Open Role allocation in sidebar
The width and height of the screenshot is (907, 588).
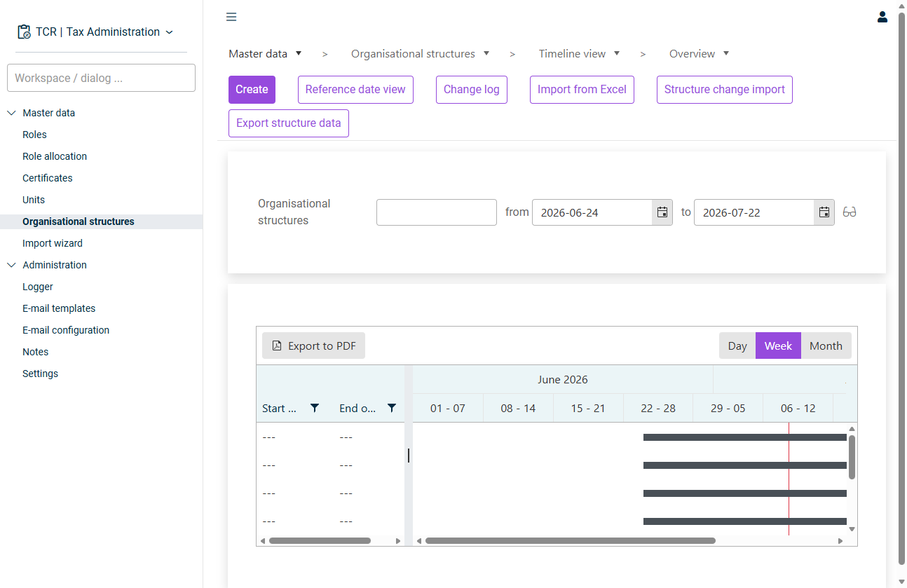55,156
